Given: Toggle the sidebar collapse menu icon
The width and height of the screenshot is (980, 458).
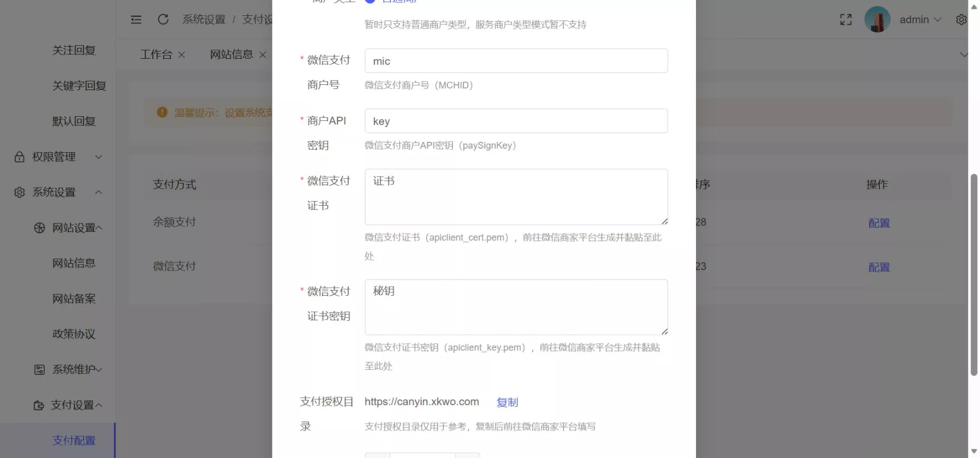Looking at the screenshot, I should click(x=136, y=19).
